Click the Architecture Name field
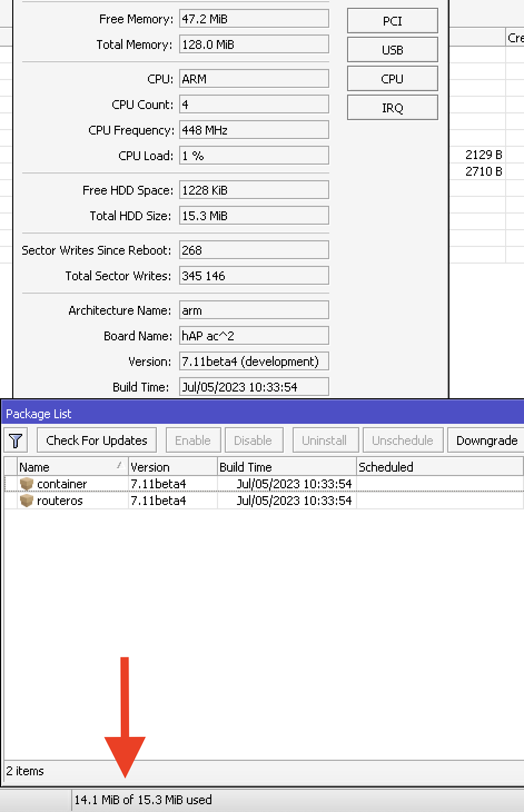The image size is (524, 812). (x=254, y=310)
